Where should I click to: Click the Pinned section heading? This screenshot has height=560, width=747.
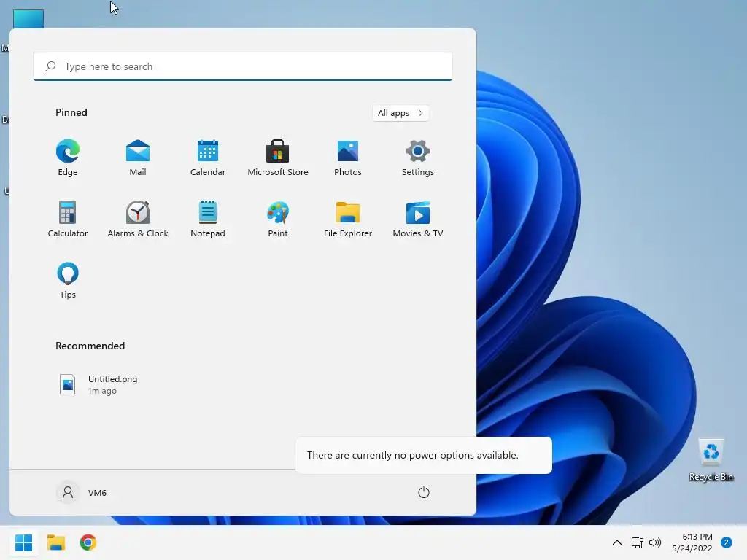(x=71, y=112)
